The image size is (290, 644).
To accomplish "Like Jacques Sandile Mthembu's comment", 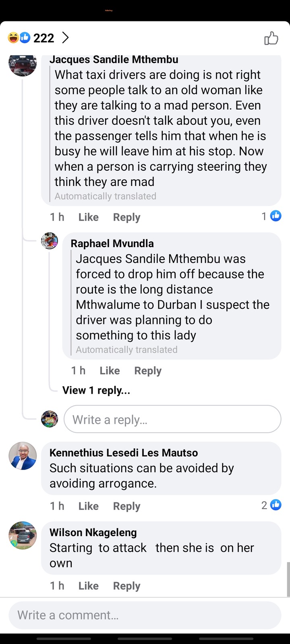I will coord(88,217).
